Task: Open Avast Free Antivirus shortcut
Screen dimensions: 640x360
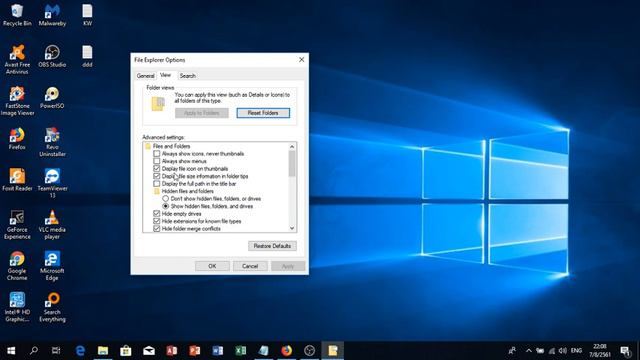Action: (17, 60)
